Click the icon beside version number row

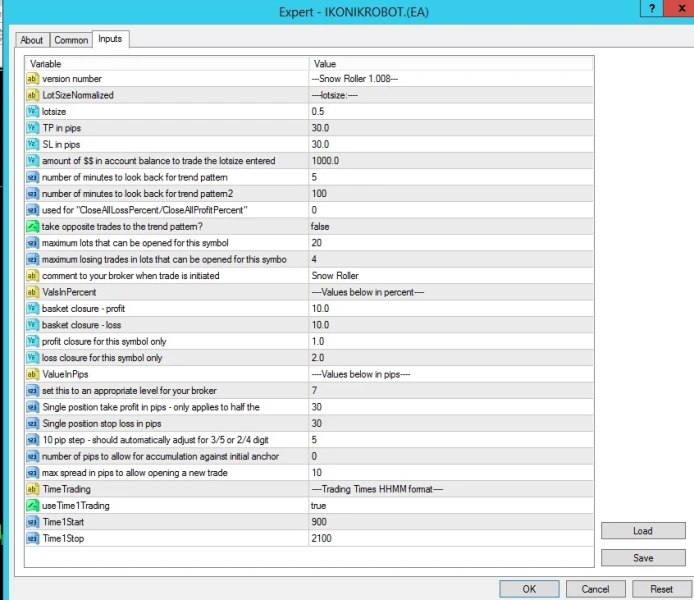32,78
